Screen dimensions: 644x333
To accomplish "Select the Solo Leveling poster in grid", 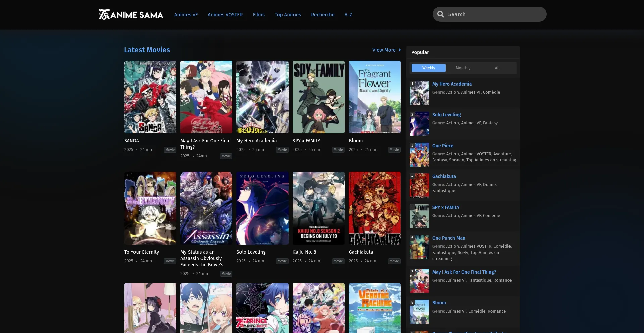I will coord(262,208).
